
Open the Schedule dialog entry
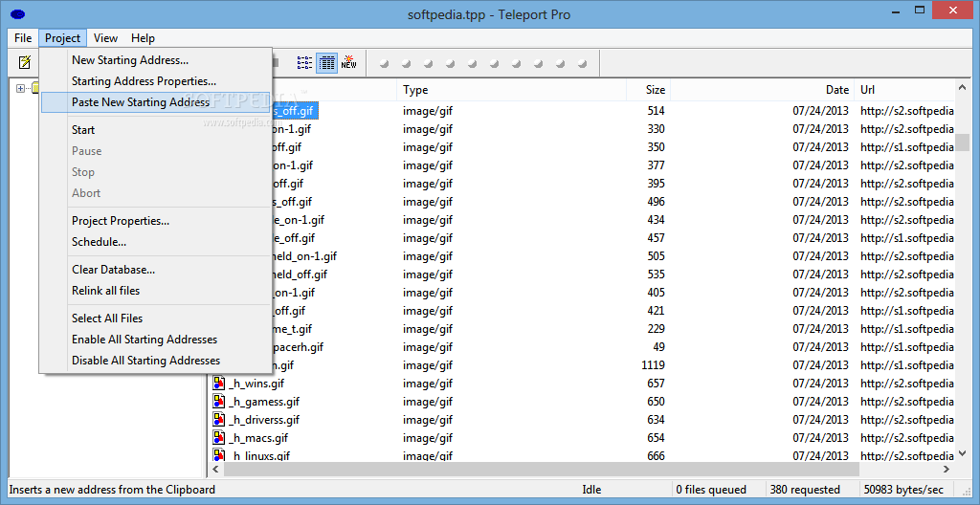(x=156, y=242)
